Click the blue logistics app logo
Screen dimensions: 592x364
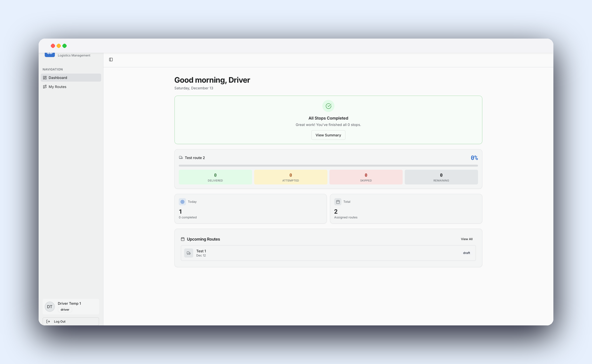pyautogui.click(x=50, y=55)
